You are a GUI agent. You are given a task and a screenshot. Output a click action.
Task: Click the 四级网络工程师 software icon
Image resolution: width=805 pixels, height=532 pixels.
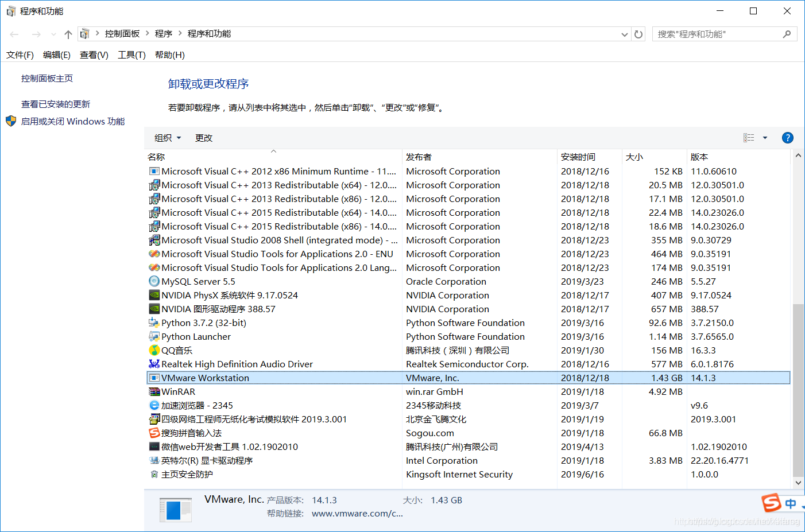(154, 419)
